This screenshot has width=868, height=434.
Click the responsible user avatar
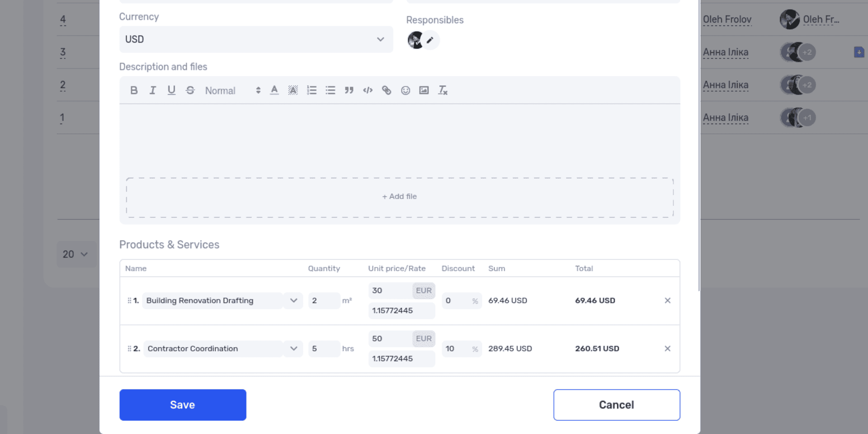(415, 40)
